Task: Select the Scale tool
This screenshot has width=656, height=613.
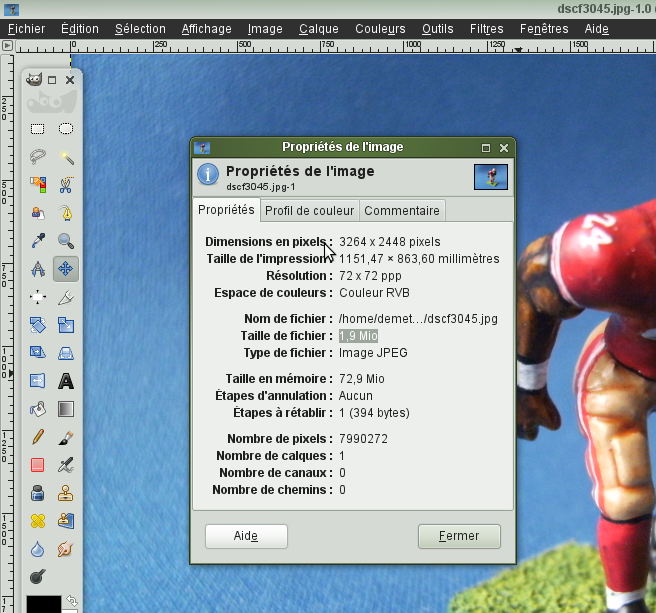Action: point(66,325)
